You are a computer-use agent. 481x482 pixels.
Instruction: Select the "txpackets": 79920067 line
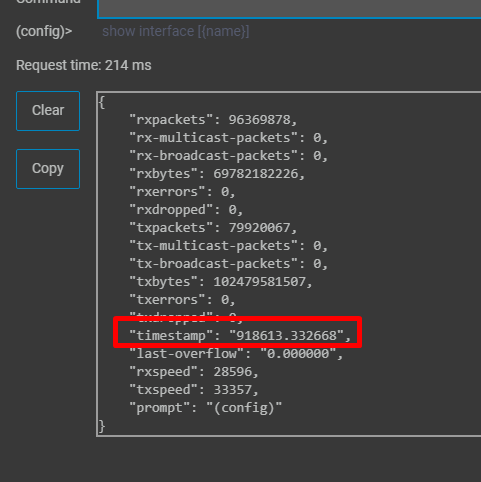[x=213, y=228]
